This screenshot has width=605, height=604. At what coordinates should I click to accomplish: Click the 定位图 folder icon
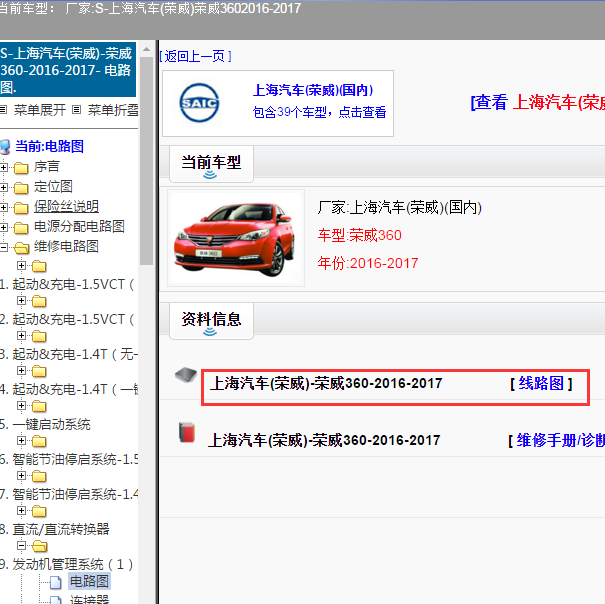21,188
